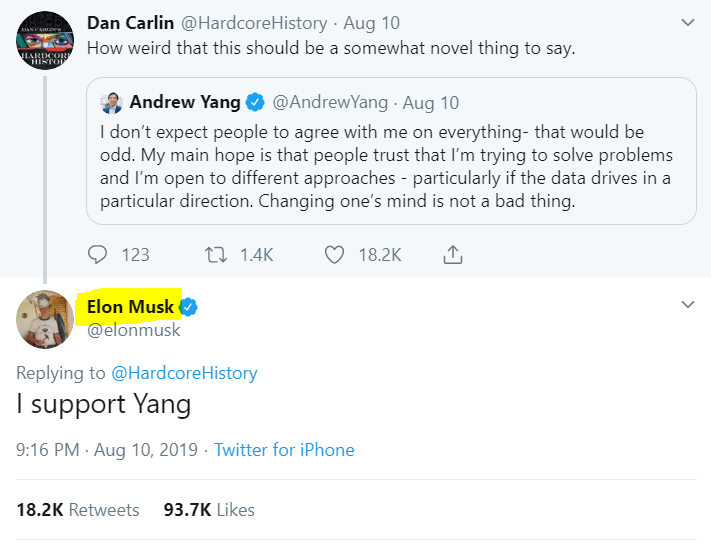This screenshot has width=711, height=548.
Task: Click the Twitter for iPhone link
Action: tap(284, 450)
